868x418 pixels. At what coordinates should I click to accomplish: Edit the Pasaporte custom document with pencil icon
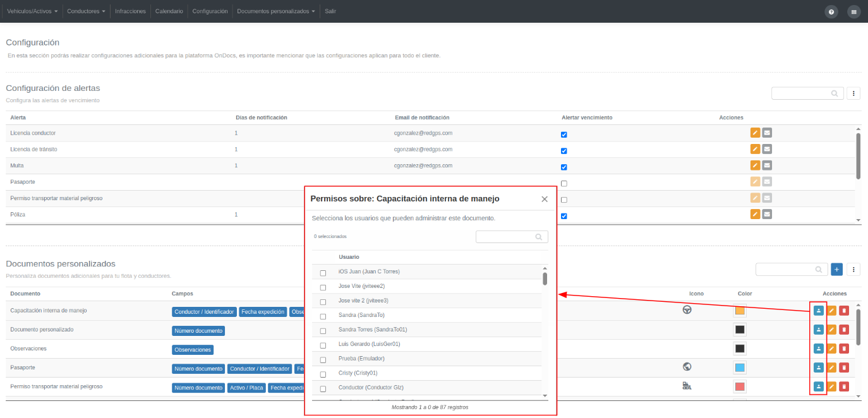(x=831, y=367)
